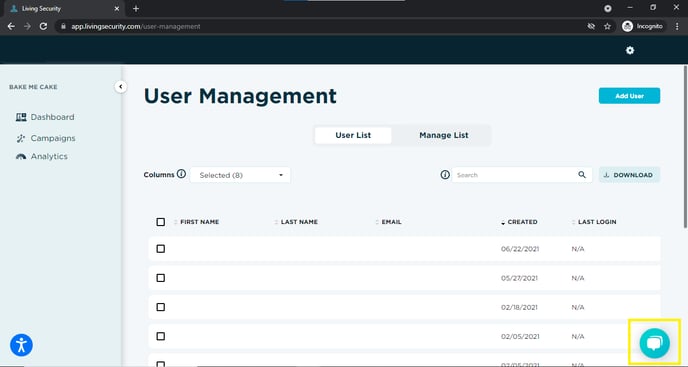
Task: Open Chrome three-dot menu
Action: (x=677, y=26)
